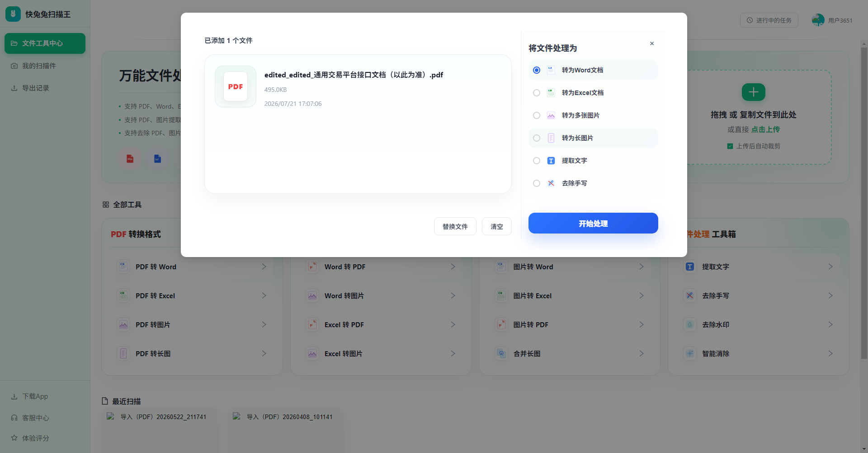Select the 转为多张图片 radio button
This screenshot has width=868, height=453.
(x=537, y=115)
